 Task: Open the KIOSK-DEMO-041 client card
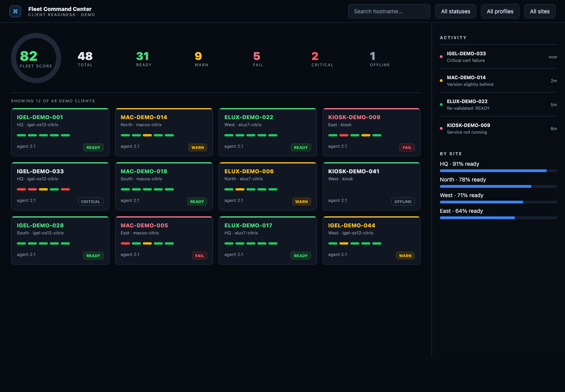tap(372, 186)
